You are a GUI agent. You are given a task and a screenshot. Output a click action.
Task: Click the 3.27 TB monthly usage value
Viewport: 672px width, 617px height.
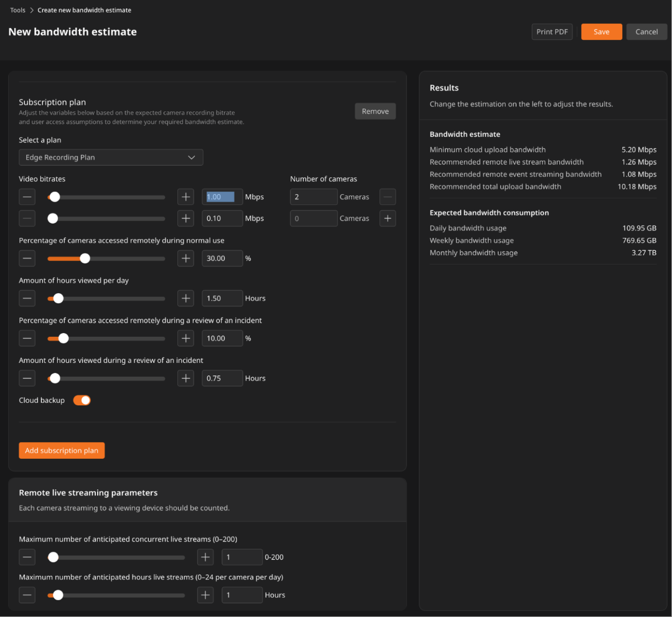coord(644,253)
